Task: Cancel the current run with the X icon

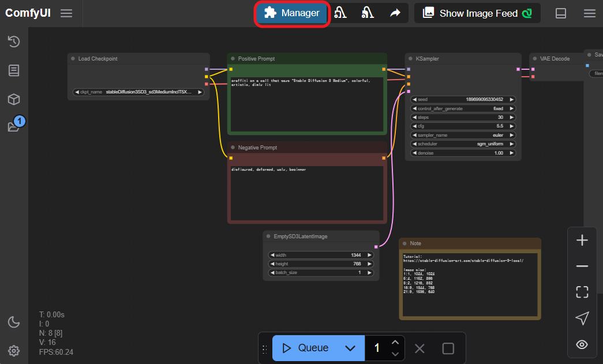Action: tap(420, 348)
